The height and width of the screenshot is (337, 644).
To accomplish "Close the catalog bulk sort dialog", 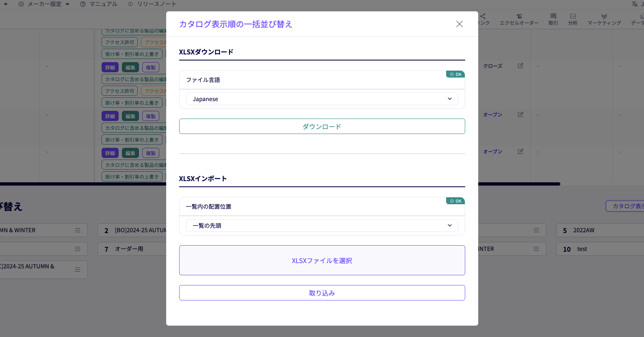I will 459,24.
